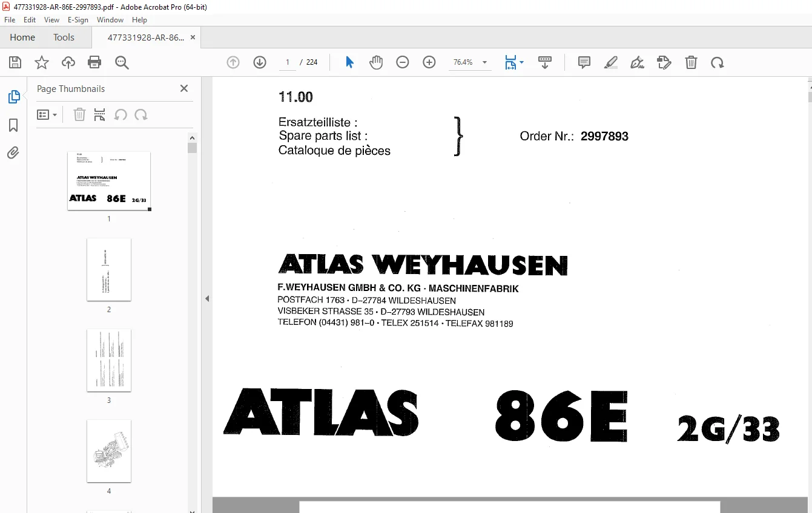
Task: Switch to the Home tab
Action: click(x=22, y=38)
